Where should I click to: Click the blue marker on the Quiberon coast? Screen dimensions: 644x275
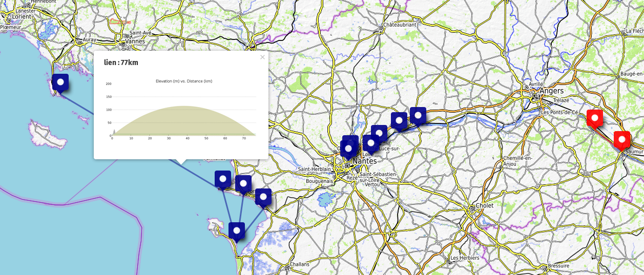point(60,82)
